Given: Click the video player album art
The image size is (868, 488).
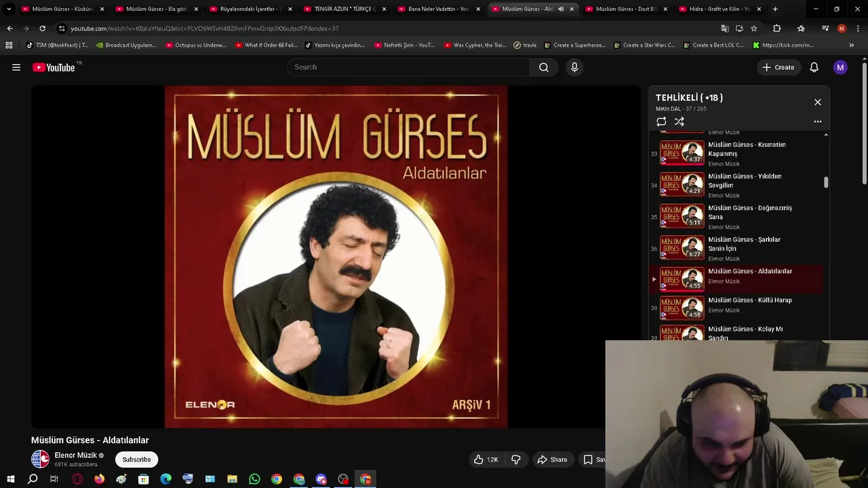Looking at the screenshot, I should coord(336,257).
